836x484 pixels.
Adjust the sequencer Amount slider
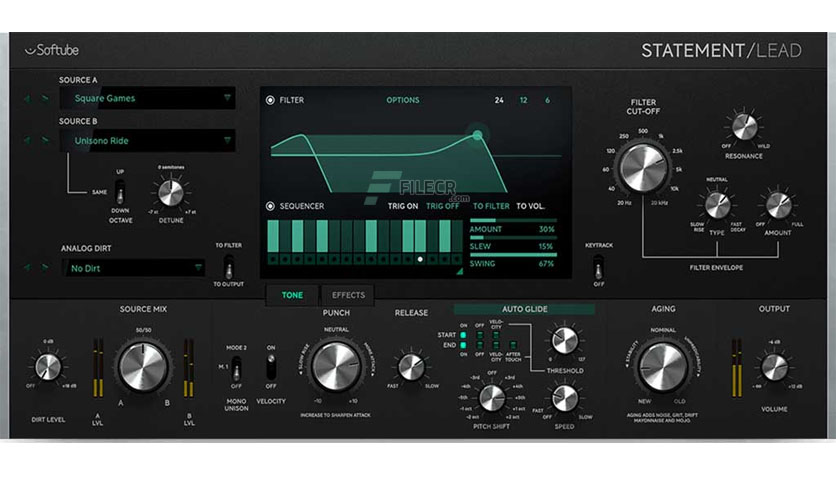(x=513, y=220)
